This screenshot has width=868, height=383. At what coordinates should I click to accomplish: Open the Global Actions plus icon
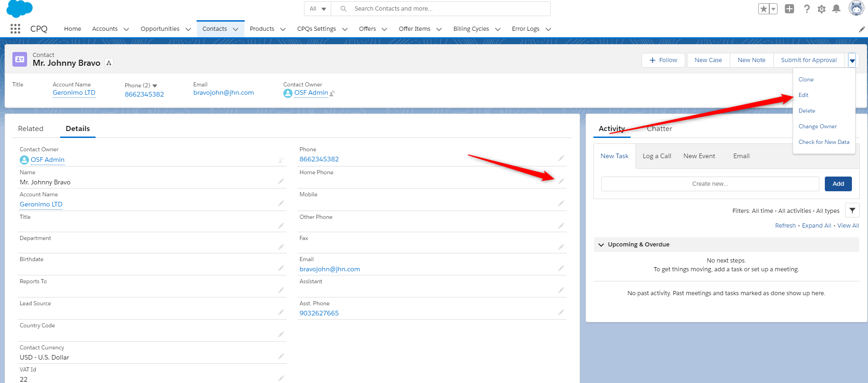789,9
